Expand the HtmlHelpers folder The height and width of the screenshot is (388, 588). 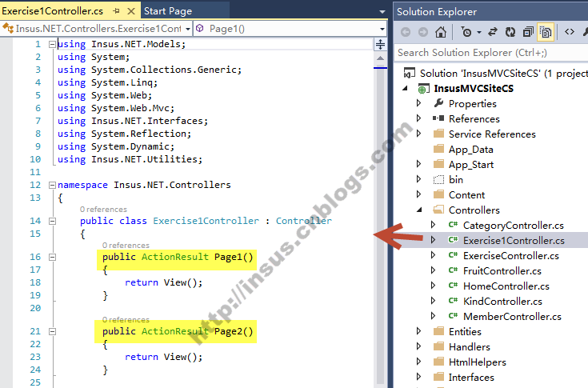point(419,362)
